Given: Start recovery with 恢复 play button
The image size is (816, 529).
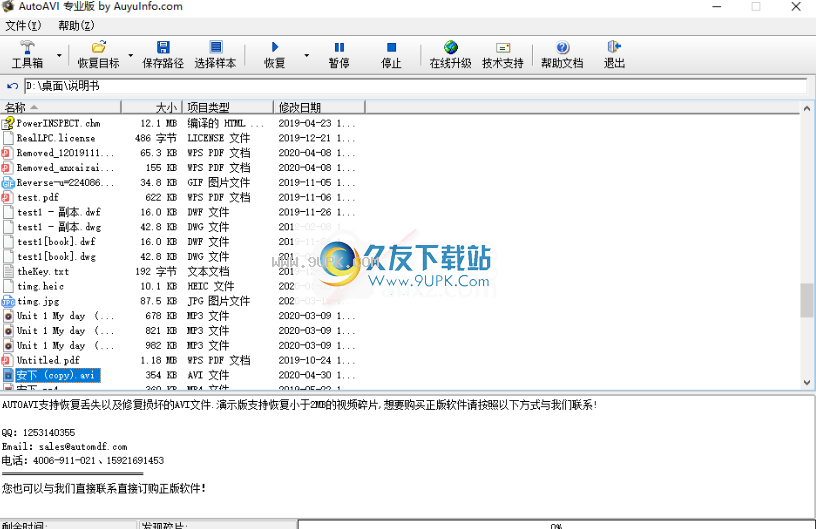Looking at the screenshot, I should pyautogui.click(x=275, y=55).
